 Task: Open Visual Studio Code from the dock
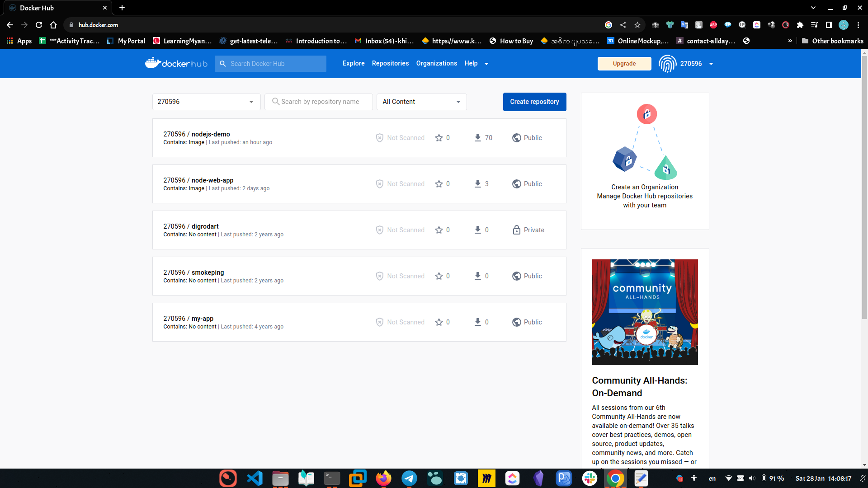(x=255, y=478)
